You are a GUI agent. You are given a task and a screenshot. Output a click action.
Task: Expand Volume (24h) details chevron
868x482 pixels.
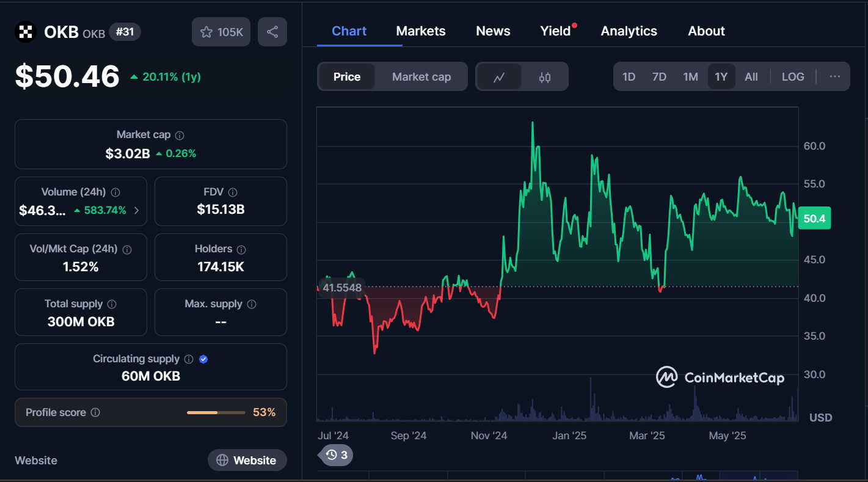136,211
